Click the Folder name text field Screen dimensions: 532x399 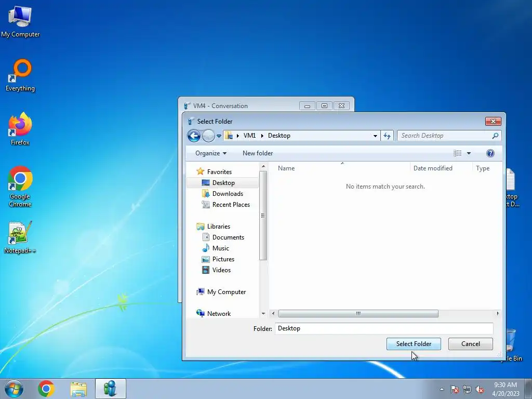pos(384,328)
